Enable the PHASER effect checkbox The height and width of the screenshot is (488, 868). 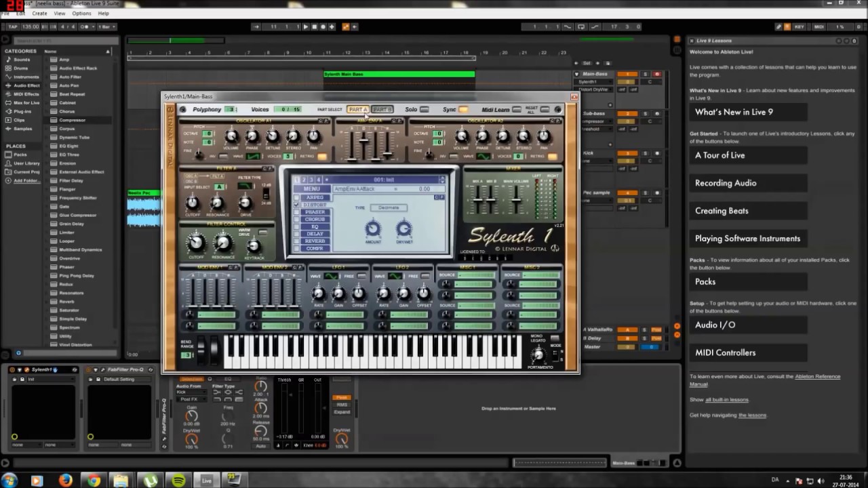point(296,212)
